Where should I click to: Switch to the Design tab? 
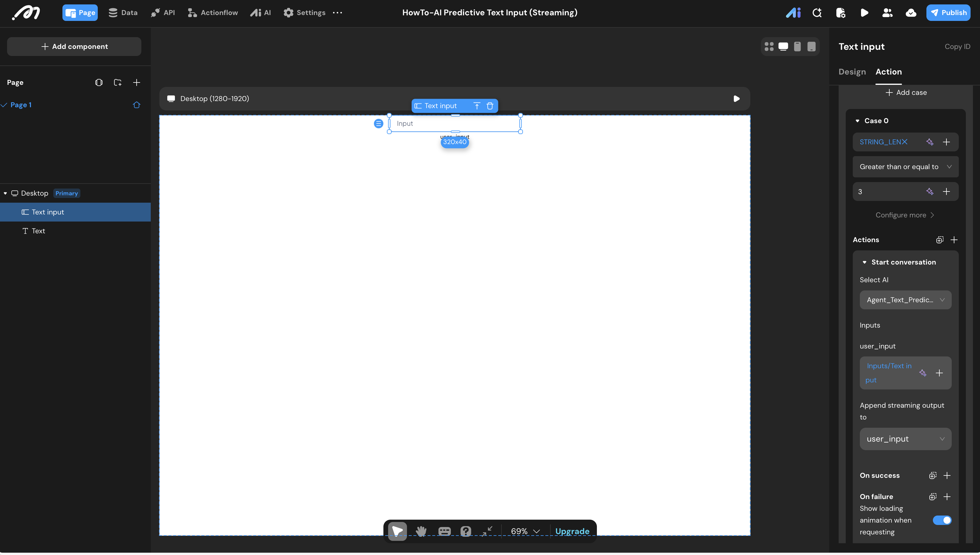point(852,72)
